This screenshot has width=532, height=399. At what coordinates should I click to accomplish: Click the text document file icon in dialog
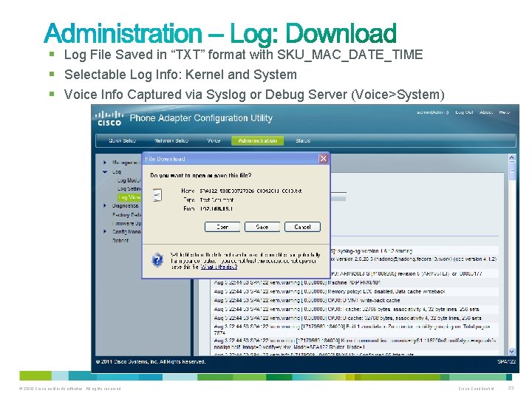[x=157, y=195]
